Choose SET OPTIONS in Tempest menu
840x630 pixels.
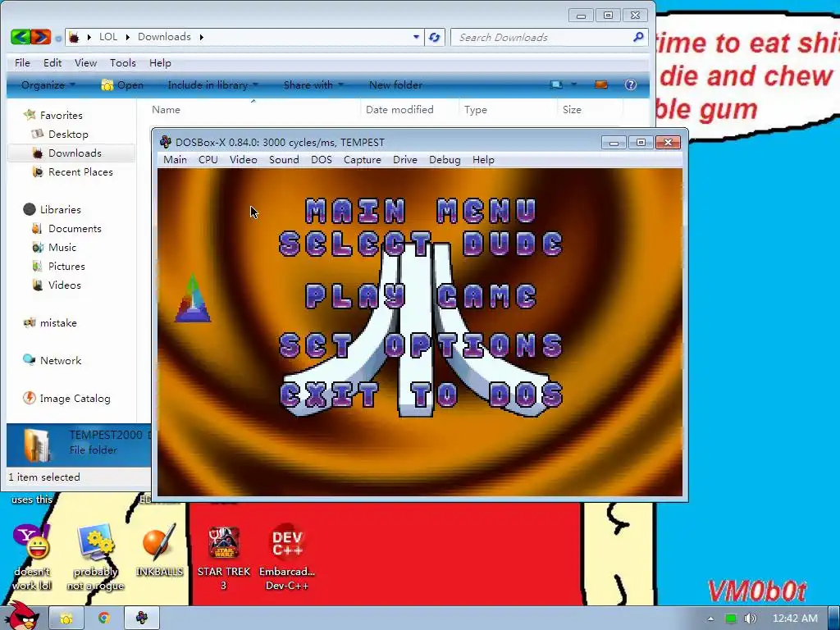(x=421, y=345)
